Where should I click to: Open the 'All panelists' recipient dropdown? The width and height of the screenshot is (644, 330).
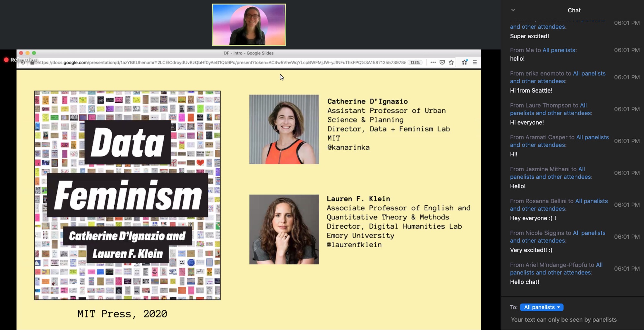coord(542,307)
